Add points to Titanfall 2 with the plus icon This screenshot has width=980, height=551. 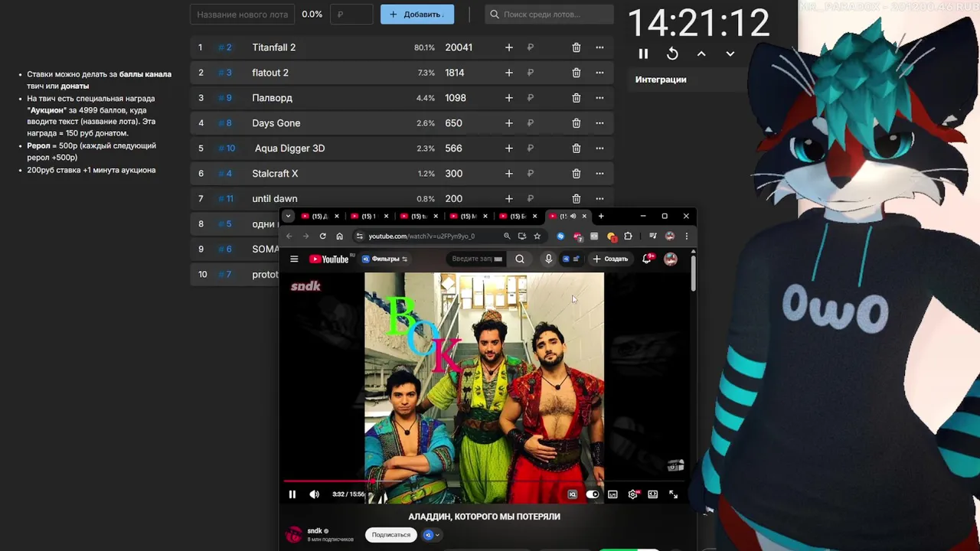(509, 47)
